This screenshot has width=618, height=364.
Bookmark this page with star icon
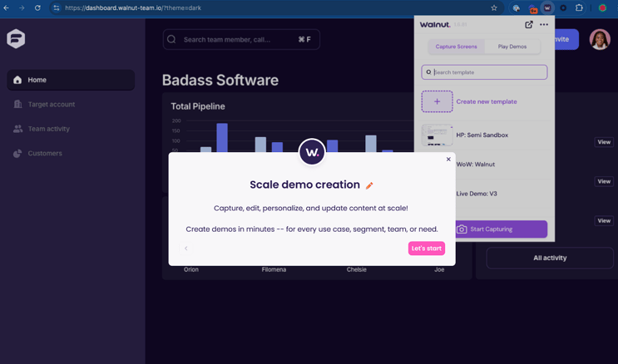(x=494, y=7)
